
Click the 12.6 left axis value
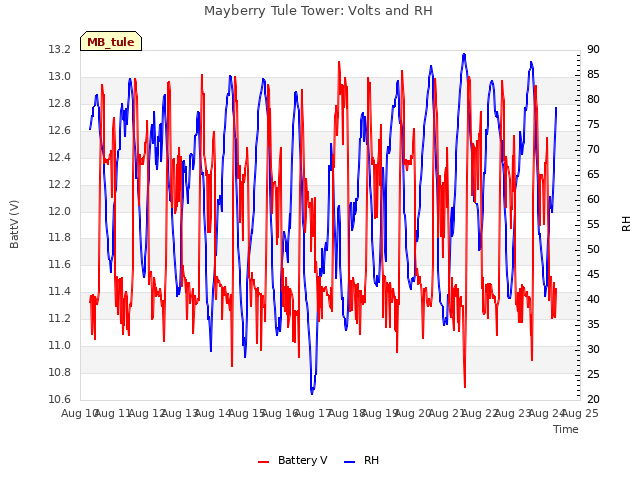pyautogui.click(x=59, y=130)
